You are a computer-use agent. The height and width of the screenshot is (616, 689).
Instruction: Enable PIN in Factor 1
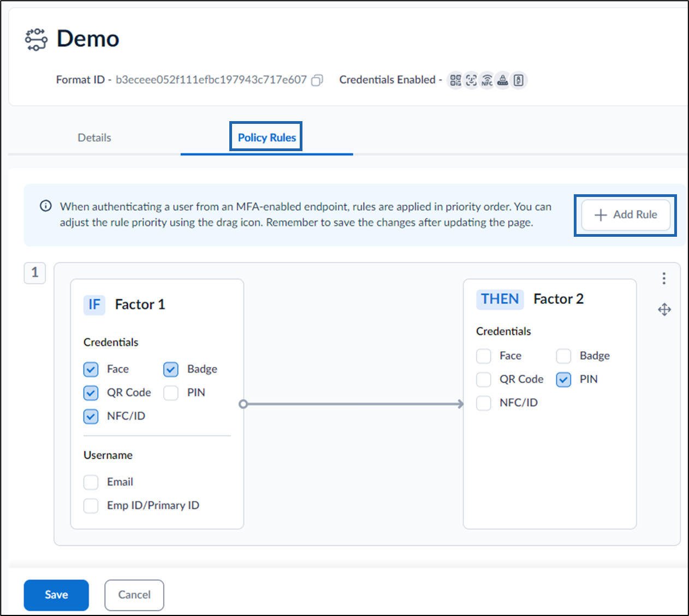(171, 393)
